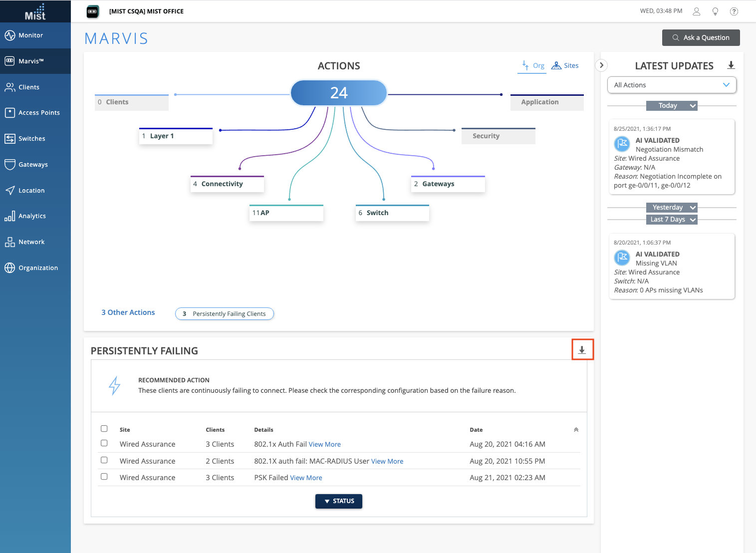Click the Ask a Question button
Screen dimensions: 756x553
point(701,38)
